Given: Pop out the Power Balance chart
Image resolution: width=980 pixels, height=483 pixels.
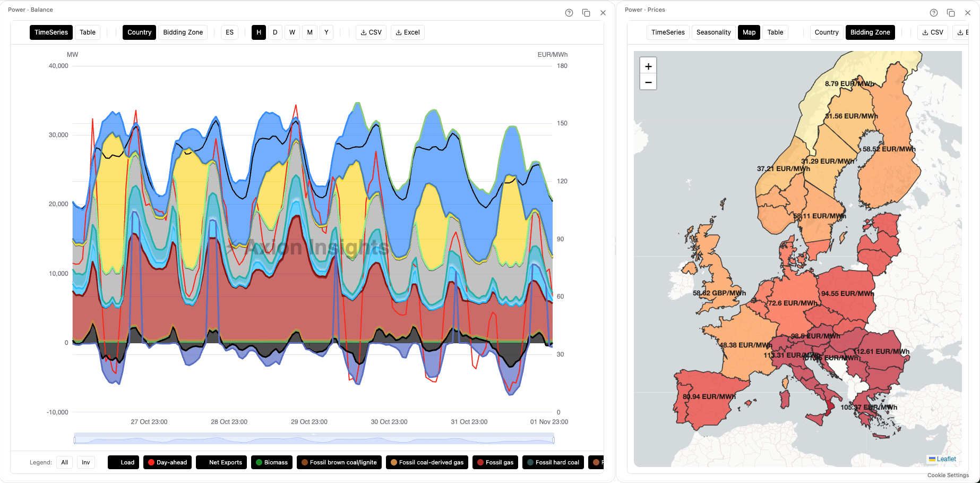Looking at the screenshot, I should click(586, 13).
